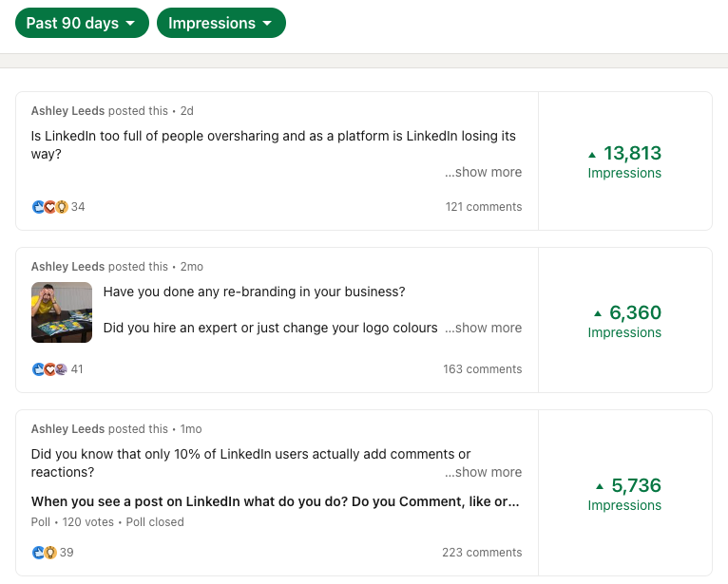Open the poll question text link
The height and width of the screenshot is (584, 728).
point(275,501)
